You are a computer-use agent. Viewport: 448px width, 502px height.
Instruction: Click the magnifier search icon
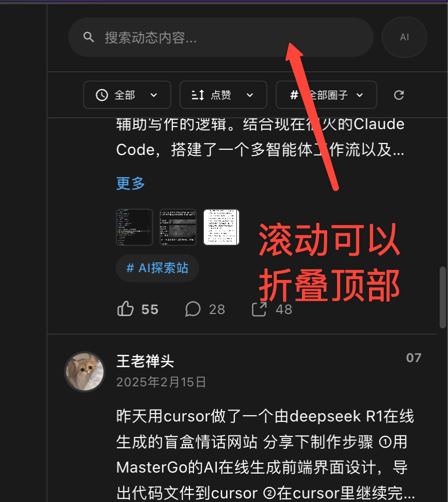89,37
